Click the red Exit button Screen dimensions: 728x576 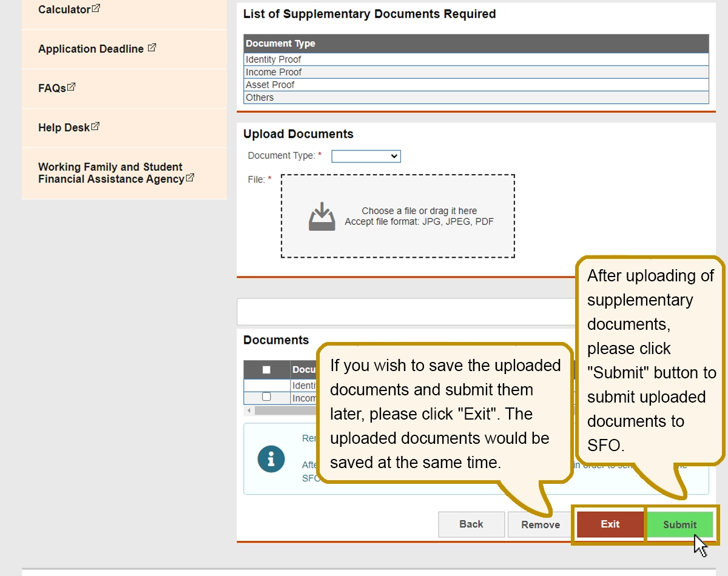pyautogui.click(x=610, y=524)
